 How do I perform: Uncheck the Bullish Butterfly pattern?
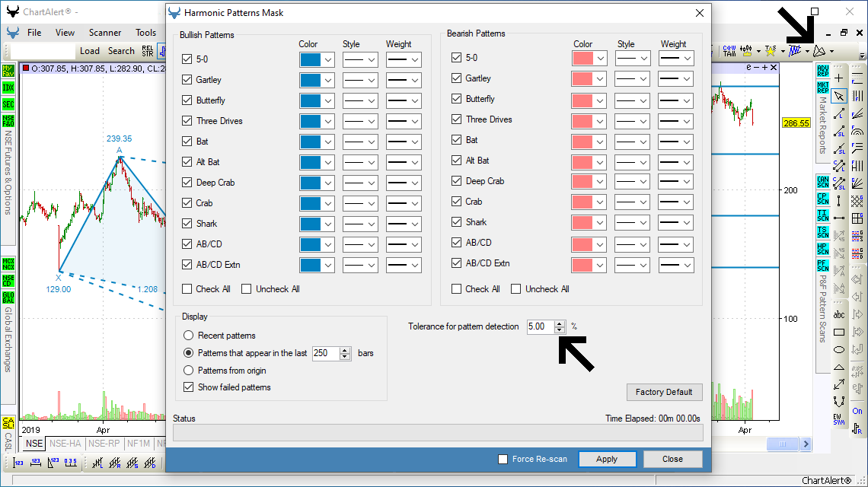[x=187, y=100]
